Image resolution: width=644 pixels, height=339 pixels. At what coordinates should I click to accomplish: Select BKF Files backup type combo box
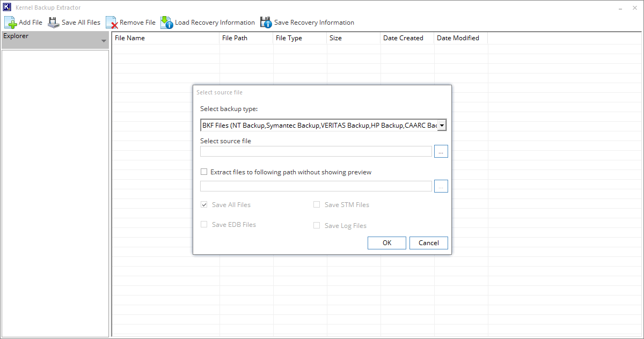click(319, 124)
